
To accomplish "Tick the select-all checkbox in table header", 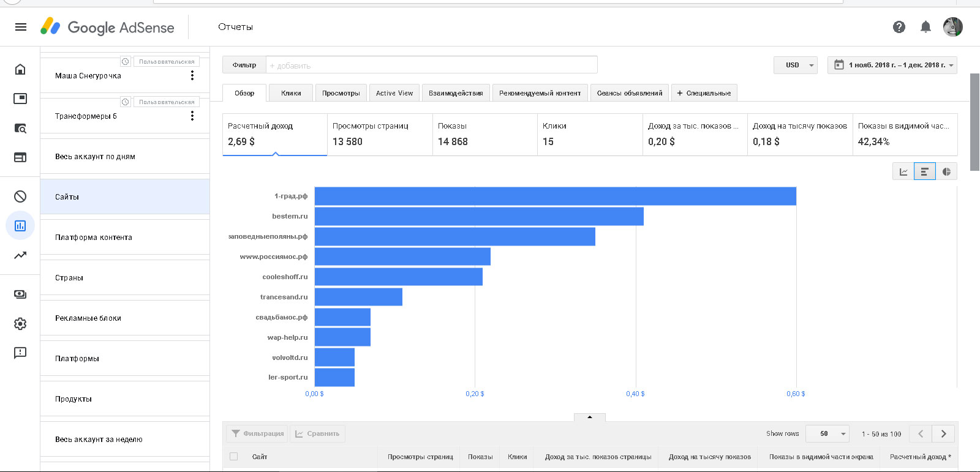I will coord(233,457).
